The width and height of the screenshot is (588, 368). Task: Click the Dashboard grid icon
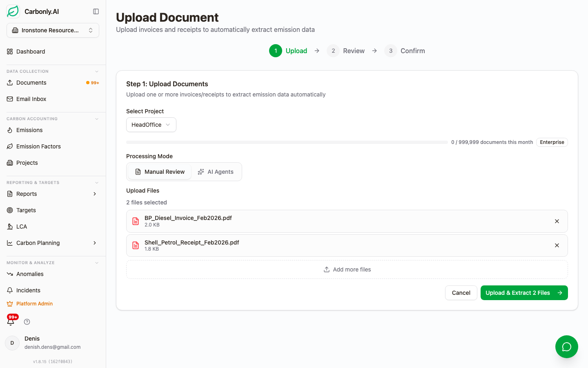(x=10, y=52)
